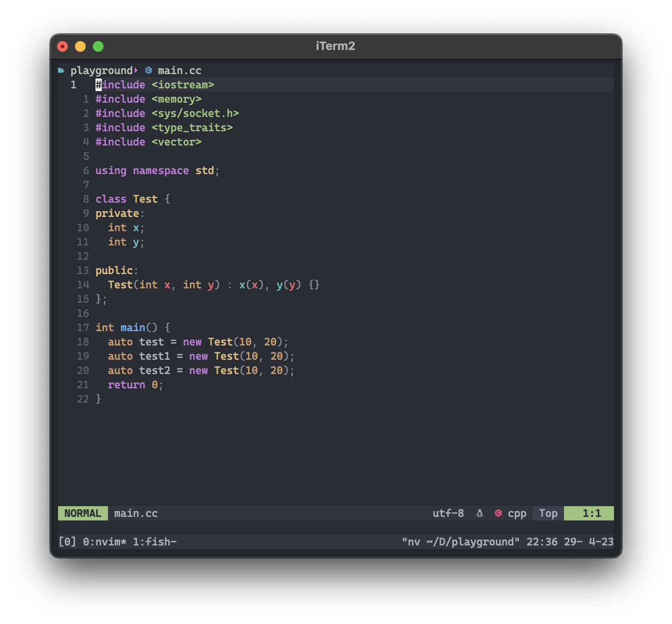Image resolution: width=672 pixels, height=624 pixels.
Task: Click the using namespace std line
Action: click(158, 171)
